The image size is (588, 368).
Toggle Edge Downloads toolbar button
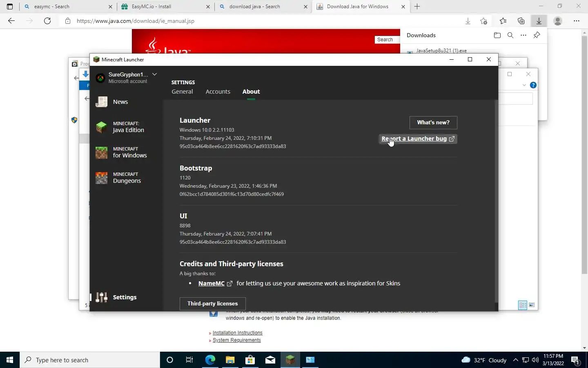tap(539, 21)
